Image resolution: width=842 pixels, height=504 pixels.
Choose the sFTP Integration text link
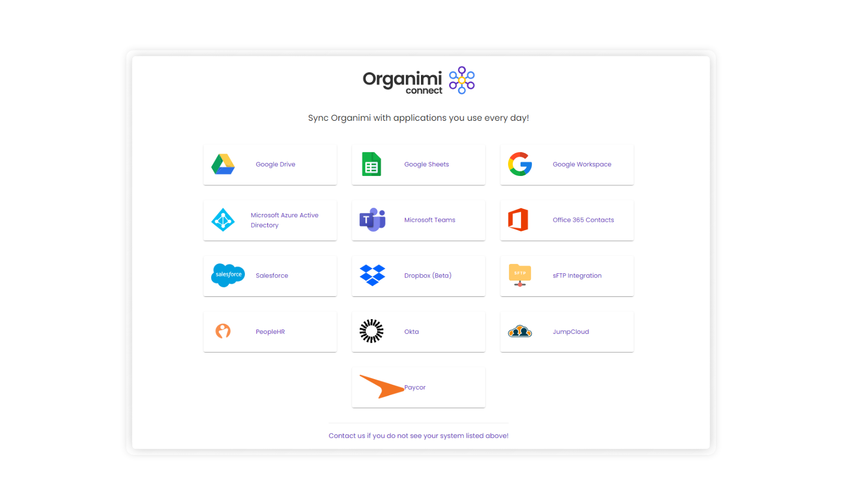click(577, 276)
